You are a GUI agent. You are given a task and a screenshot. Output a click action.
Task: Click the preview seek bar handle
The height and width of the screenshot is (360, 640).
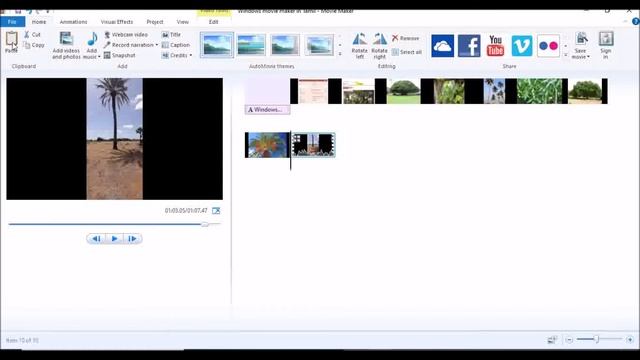pos(205,224)
